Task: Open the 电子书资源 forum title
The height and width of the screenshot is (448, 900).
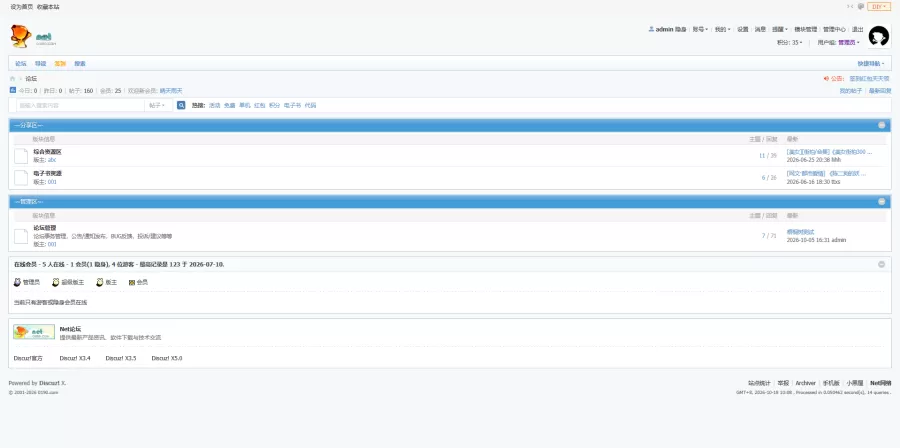Action: [x=47, y=173]
